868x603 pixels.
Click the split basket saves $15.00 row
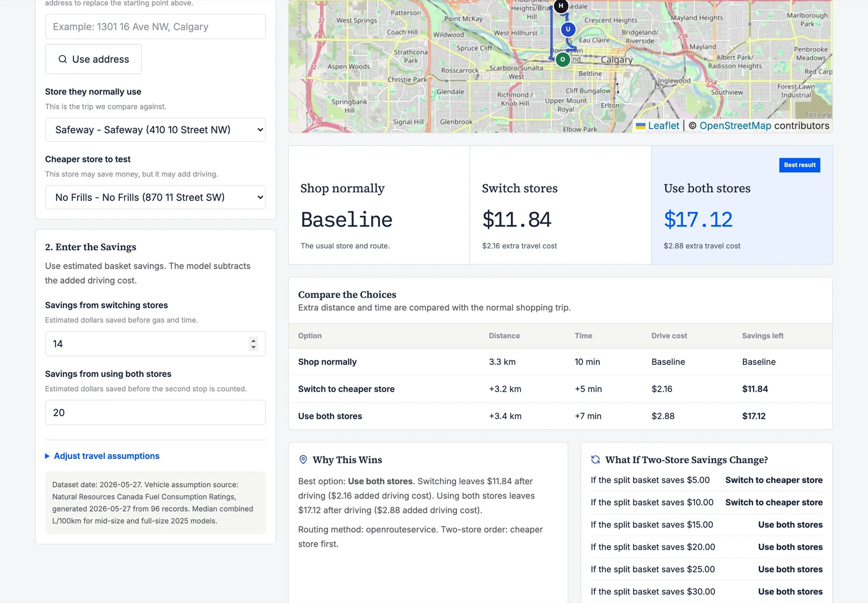pos(706,525)
